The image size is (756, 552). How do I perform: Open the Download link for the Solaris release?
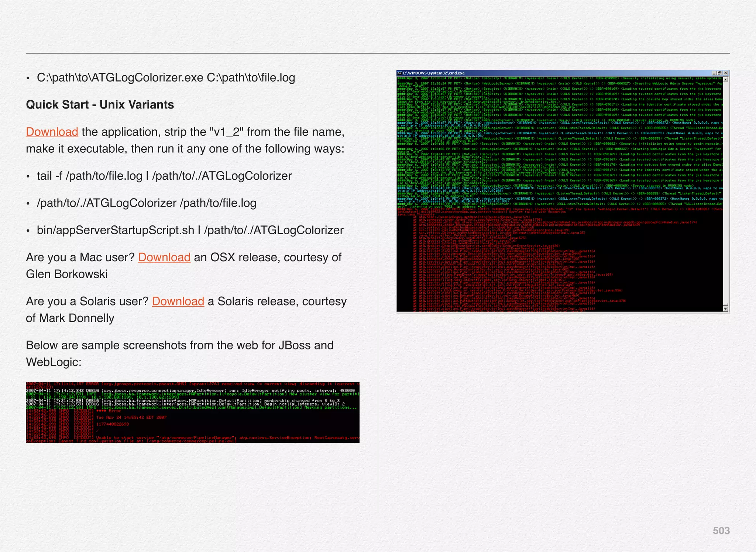coord(178,301)
